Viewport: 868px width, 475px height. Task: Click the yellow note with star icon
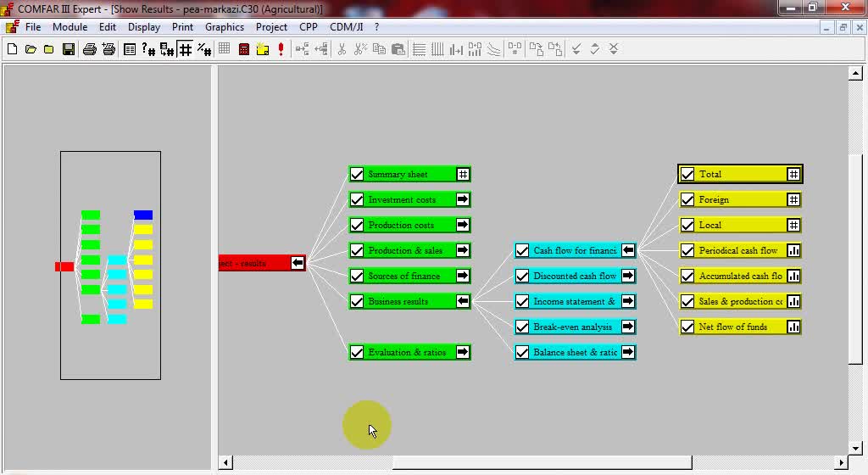(x=263, y=49)
